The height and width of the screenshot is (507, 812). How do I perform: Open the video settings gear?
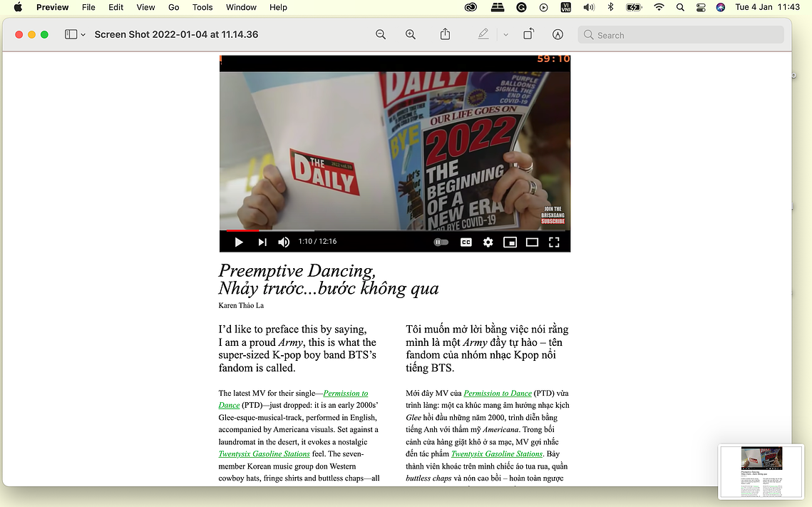488,242
